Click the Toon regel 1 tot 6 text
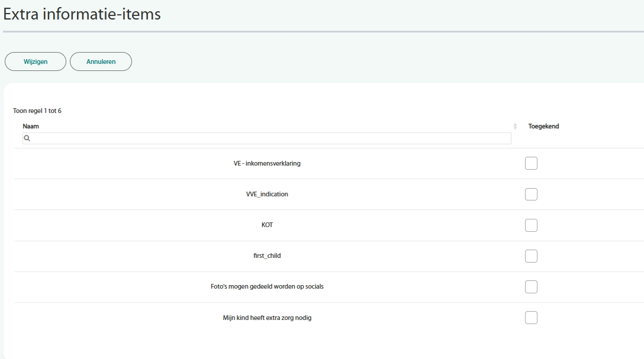Image resolution: width=644 pixels, height=359 pixels. [37, 111]
